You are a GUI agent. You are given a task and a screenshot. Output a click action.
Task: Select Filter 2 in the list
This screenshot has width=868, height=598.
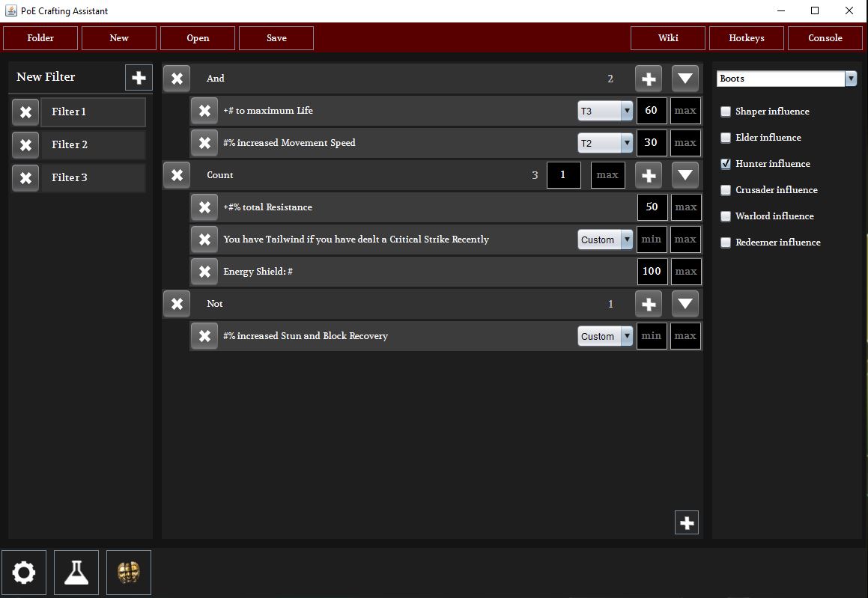93,145
